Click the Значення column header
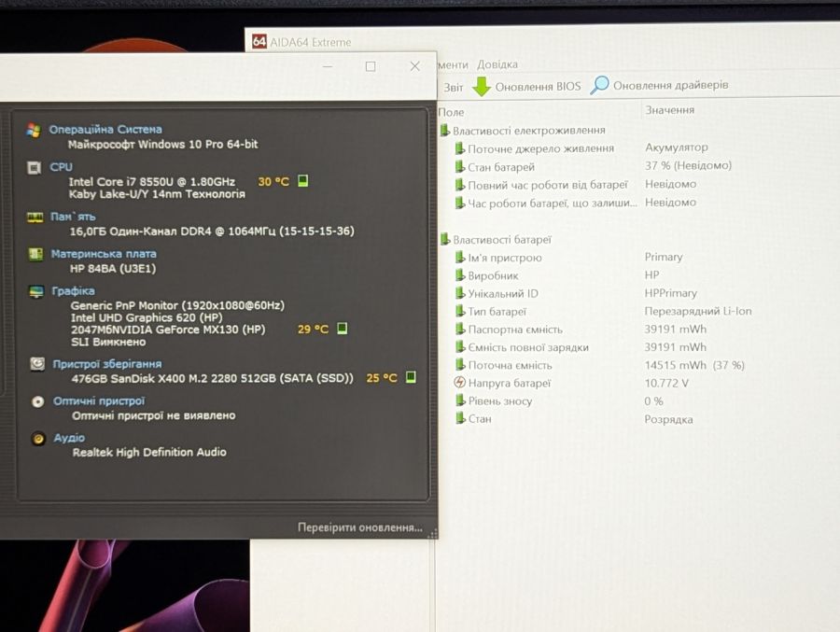The image size is (840, 632). click(669, 110)
